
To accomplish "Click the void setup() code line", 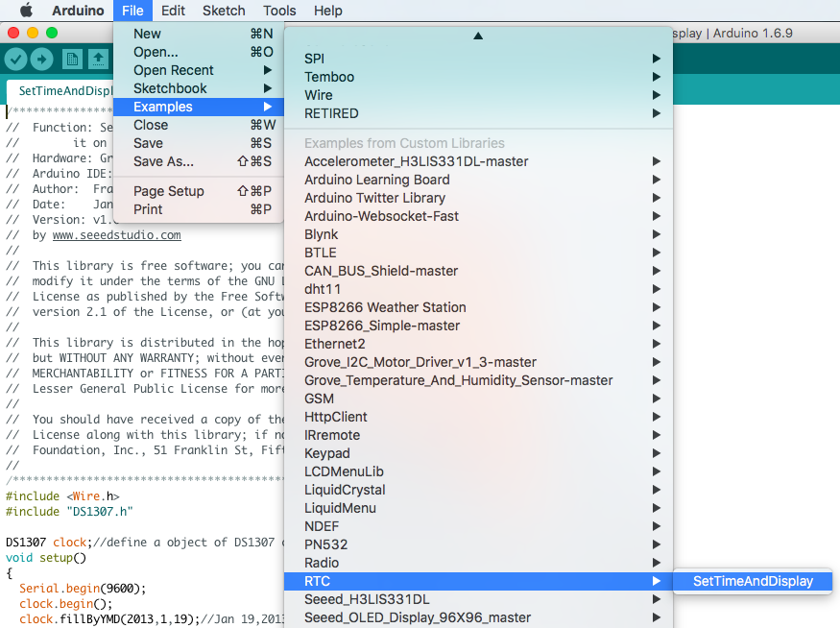I will (x=45, y=558).
